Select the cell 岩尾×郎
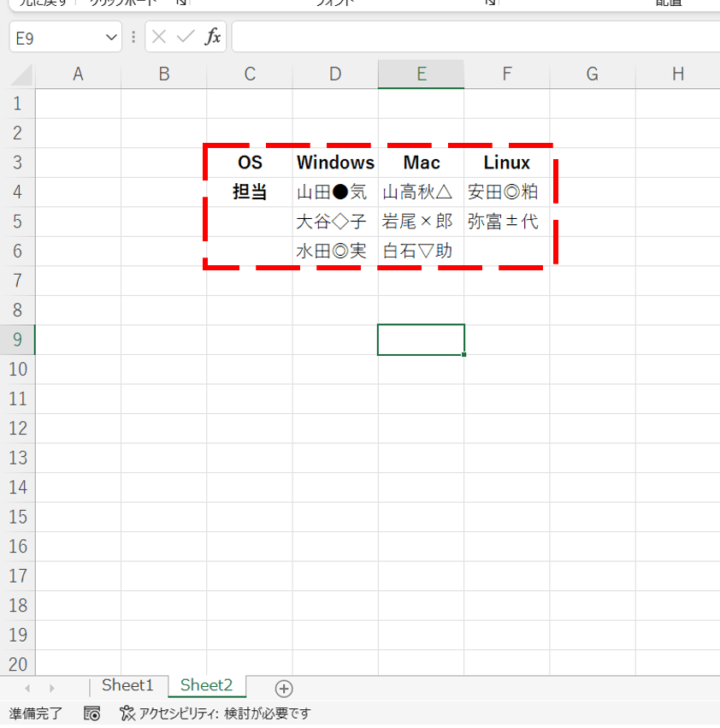The width and height of the screenshot is (720, 728). point(421,222)
